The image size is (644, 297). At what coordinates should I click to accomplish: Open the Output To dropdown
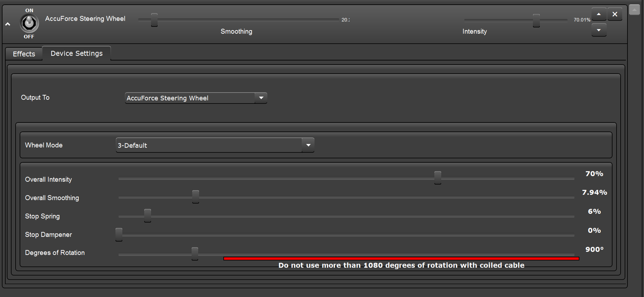pyautogui.click(x=196, y=98)
